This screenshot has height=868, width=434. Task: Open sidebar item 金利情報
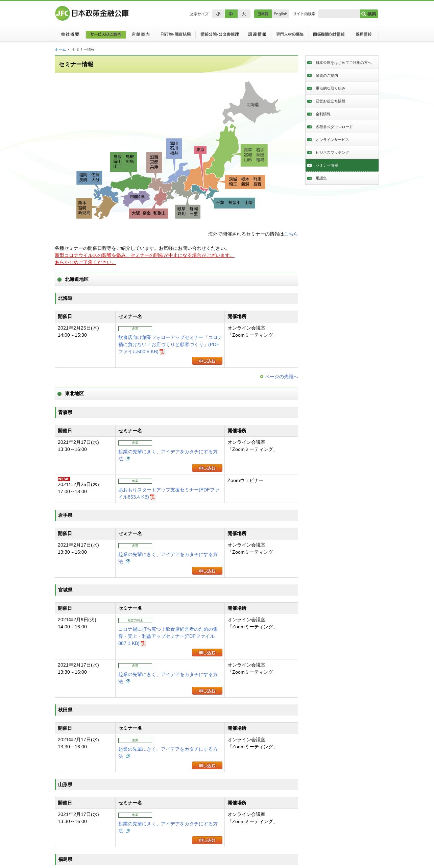point(342,114)
